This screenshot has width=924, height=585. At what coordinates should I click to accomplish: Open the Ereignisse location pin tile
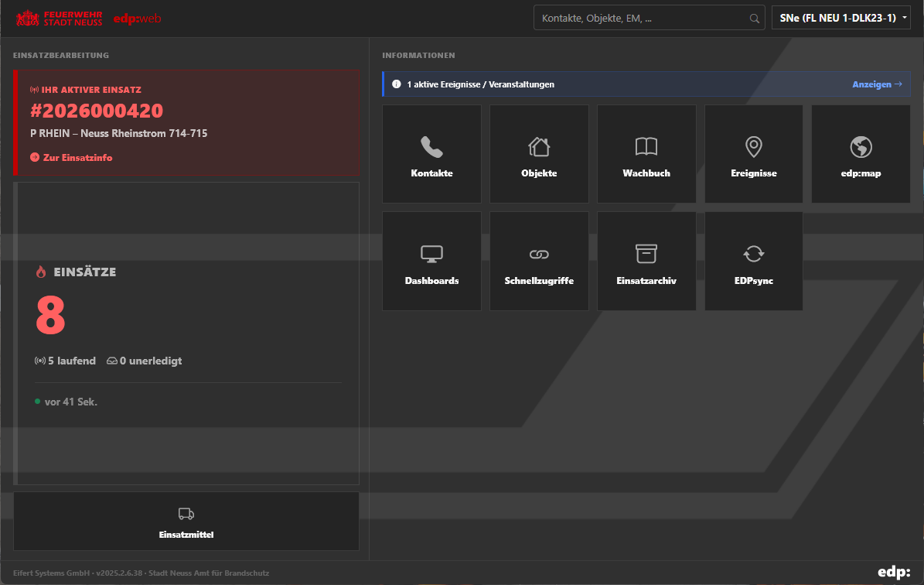click(754, 154)
